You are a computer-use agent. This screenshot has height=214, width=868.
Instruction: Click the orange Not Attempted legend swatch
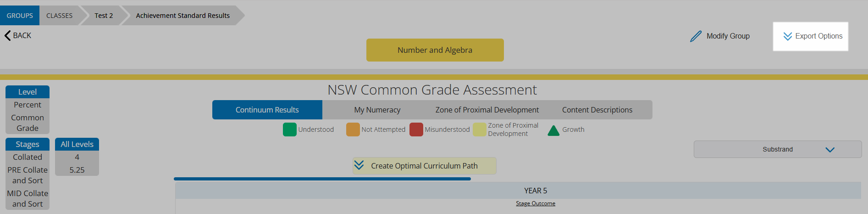353,130
